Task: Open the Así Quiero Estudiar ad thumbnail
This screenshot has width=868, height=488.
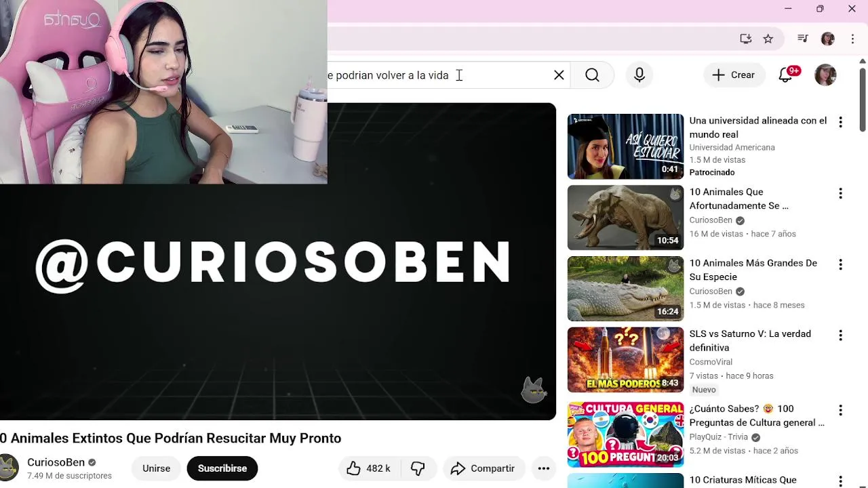Action: pyautogui.click(x=625, y=146)
